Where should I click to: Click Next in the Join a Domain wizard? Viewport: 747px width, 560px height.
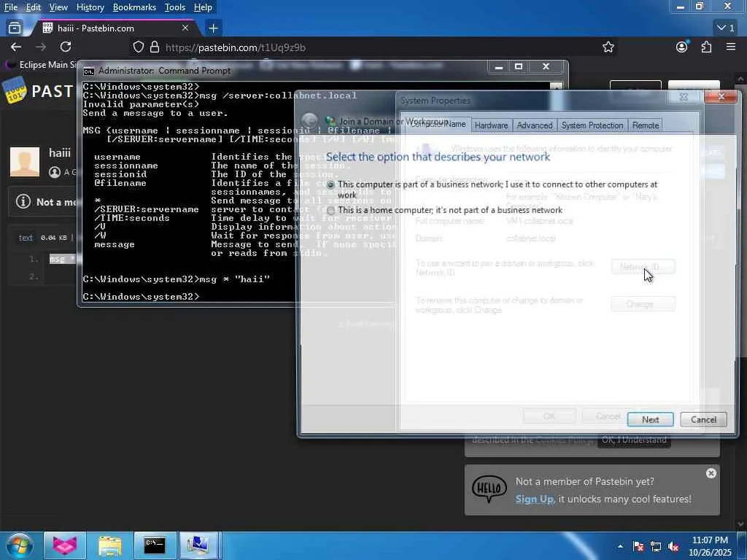point(650,419)
